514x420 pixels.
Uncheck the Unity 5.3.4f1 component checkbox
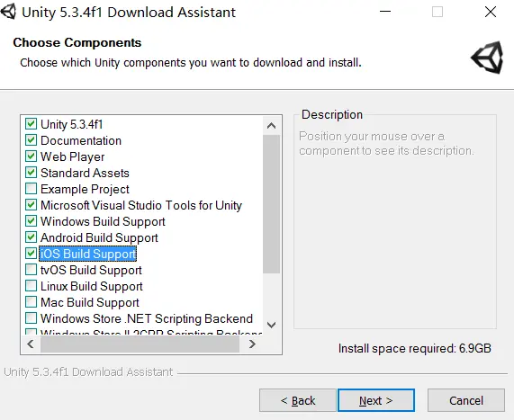(31, 124)
